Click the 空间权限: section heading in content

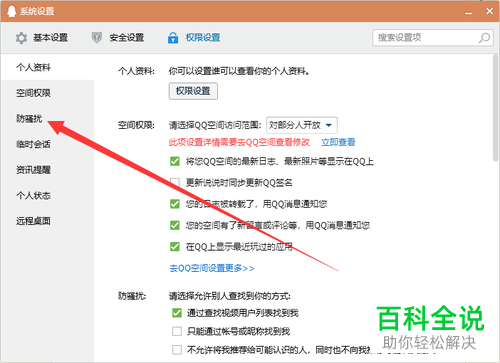136,125
